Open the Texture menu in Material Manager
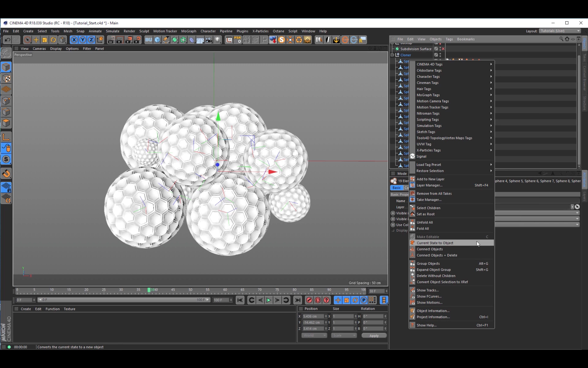This screenshot has width=588, height=368. [69, 309]
